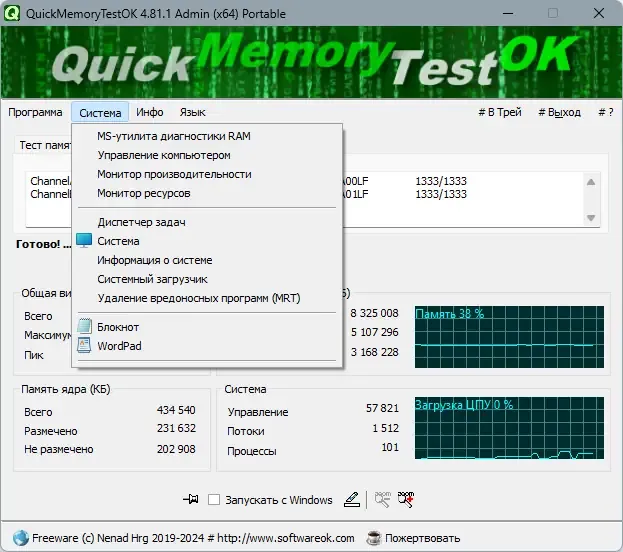Viewport: 623px width, 552px height.
Task: Close the open Система menu in menu bar
Action: [100, 112]
